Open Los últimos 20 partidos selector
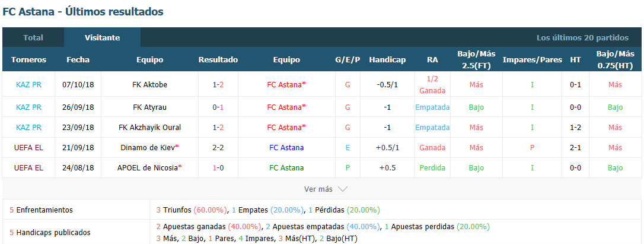The image size is (644, 244). coord(582,38)
